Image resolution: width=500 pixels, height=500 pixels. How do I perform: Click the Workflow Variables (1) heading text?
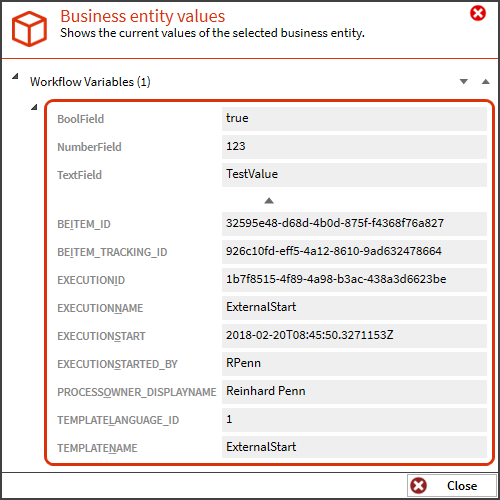click(x=90, y=82)
